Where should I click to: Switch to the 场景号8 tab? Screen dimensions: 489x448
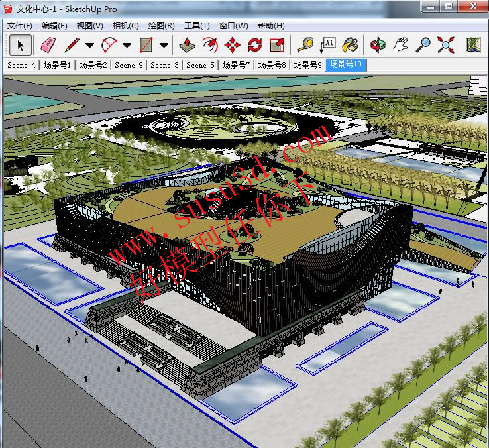click(272, 65)
